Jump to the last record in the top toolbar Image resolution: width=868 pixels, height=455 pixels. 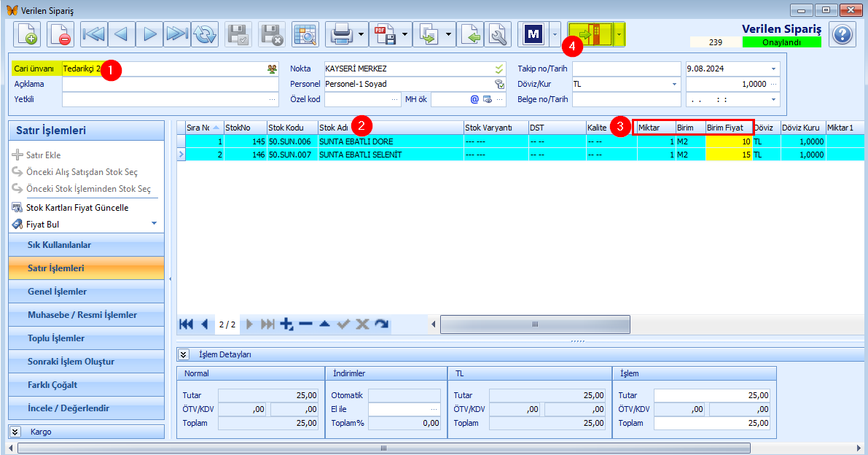click(x=177, y=34)
